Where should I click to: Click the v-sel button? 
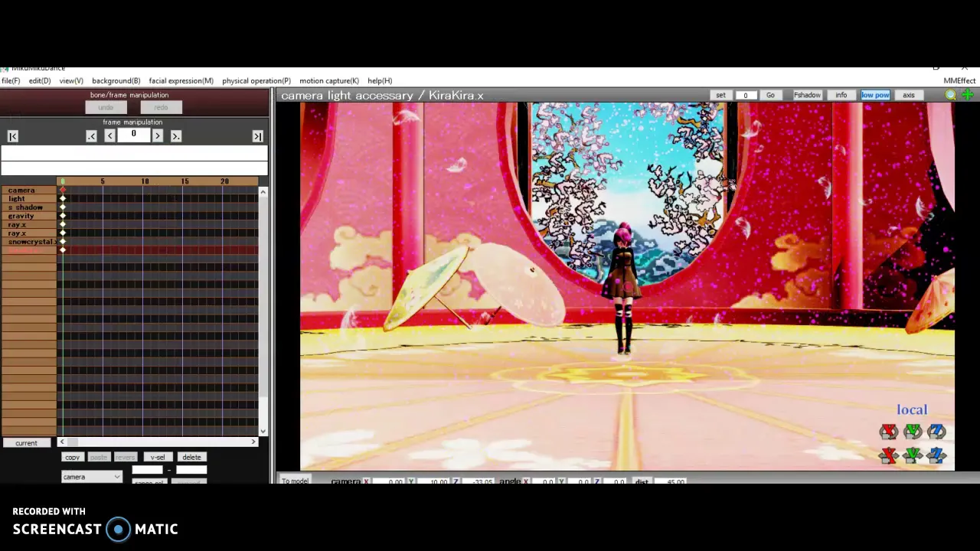pos(157,457)
